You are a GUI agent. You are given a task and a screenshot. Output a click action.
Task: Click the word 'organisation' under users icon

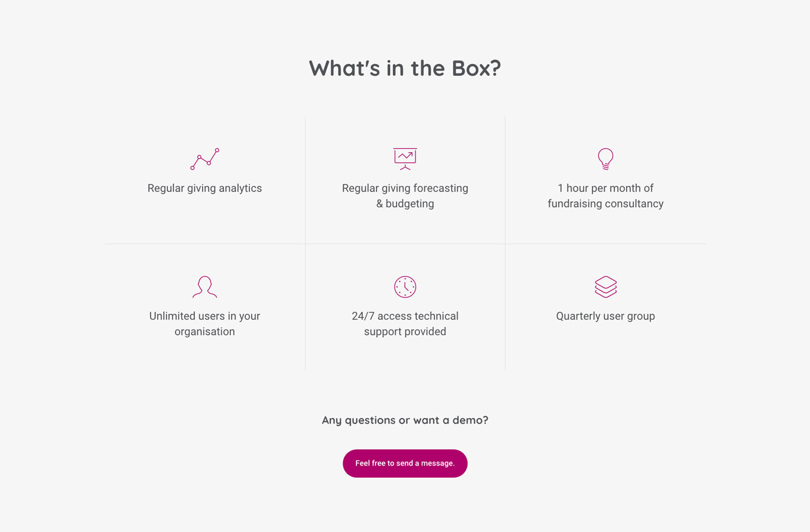pos(205,332)
